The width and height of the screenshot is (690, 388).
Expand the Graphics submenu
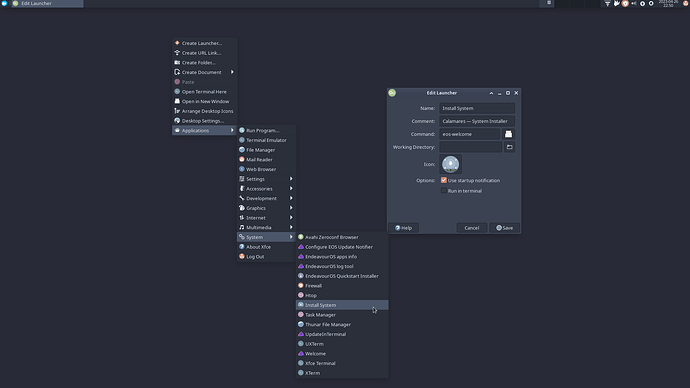click(266, 208)
